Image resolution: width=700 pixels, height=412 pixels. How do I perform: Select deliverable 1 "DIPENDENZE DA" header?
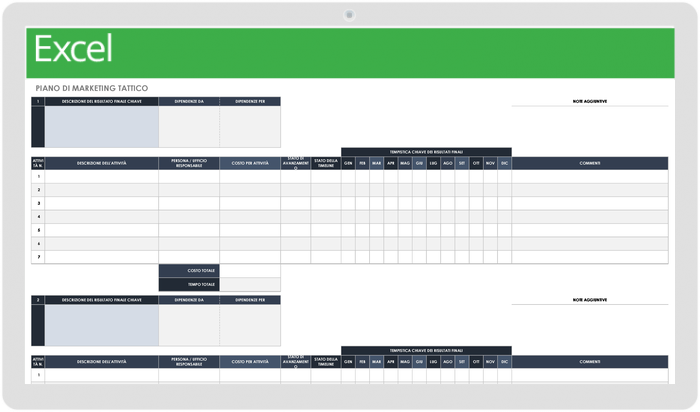click(x=189, y=101)
